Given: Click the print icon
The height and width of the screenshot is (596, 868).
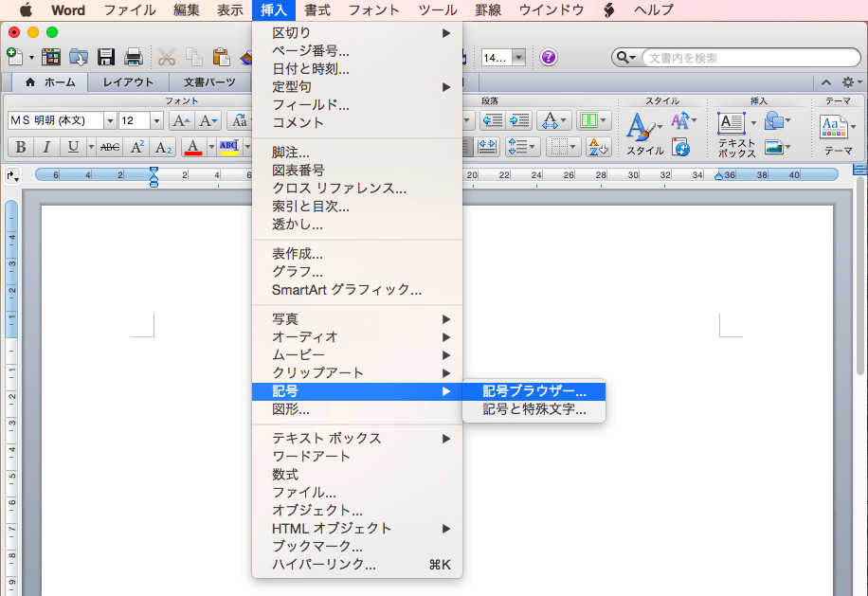Looking at the screenshot, I should [x=134, y=57].
